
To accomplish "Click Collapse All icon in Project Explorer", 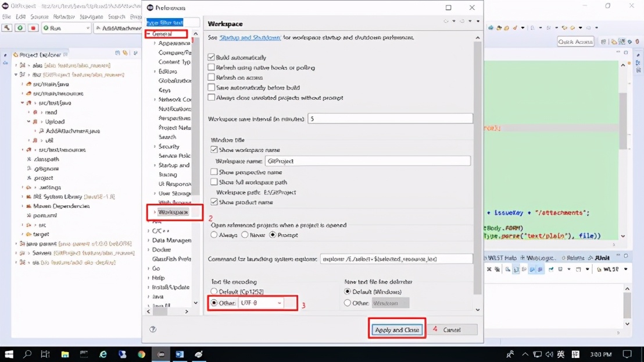I will tap(117, 53).
